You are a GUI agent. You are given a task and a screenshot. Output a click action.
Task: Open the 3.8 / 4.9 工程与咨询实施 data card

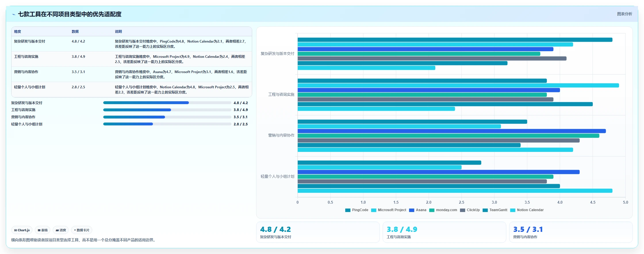point(444,232)
